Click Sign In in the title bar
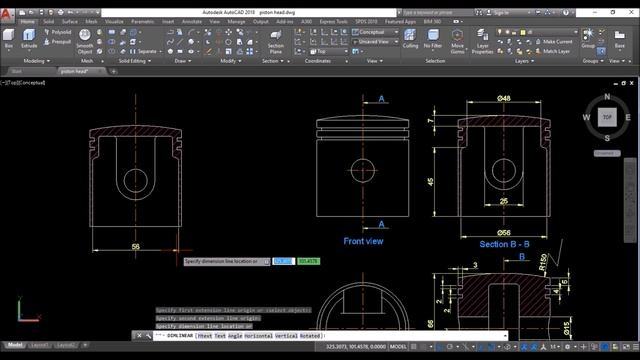The image size is (640, 360). coord(500,13)
